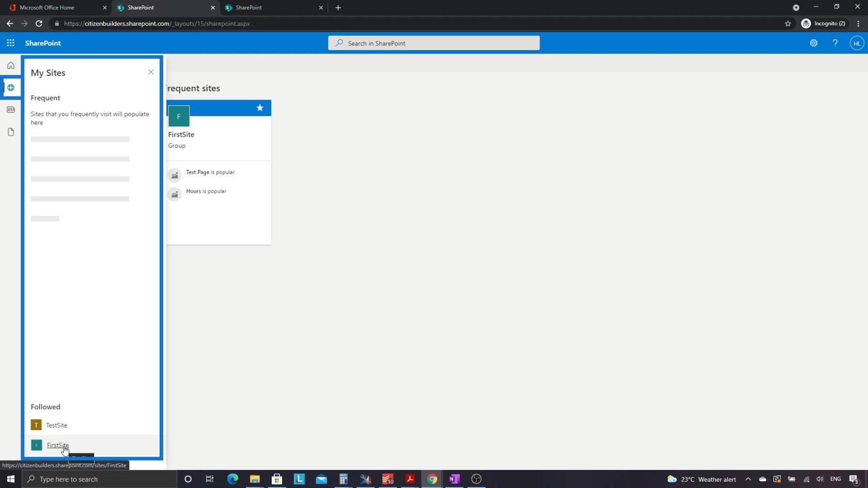Close the My Sites panel
868x488 pixels.
click(x=151, y=72)
